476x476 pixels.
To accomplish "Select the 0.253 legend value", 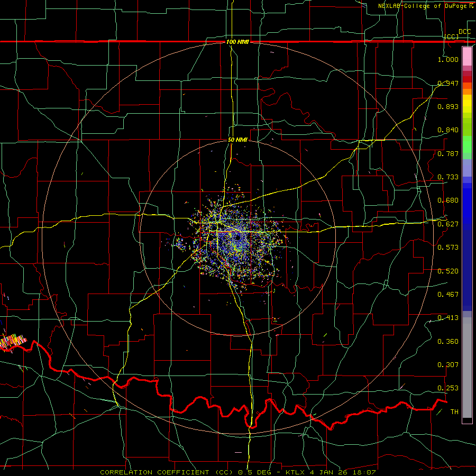I will (448, 388).
